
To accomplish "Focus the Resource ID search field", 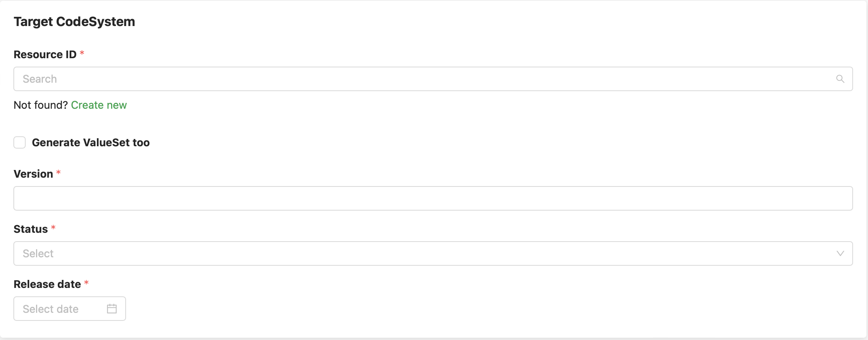I will point(421,79).
